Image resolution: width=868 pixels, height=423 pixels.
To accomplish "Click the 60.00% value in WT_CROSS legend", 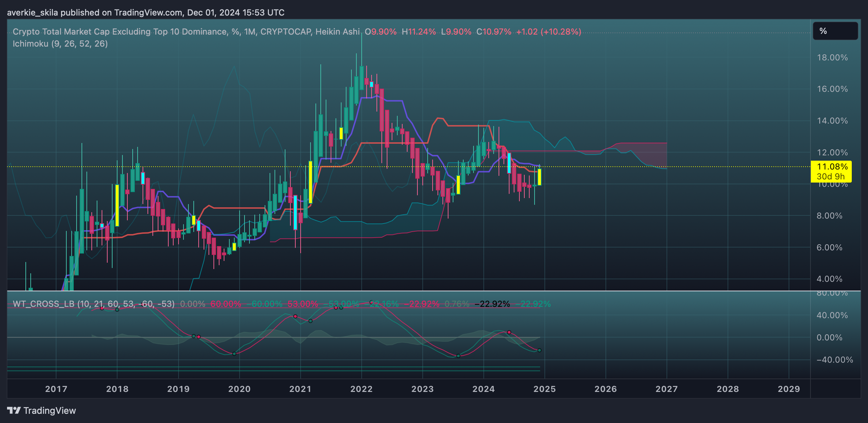I will pos(226,304).
